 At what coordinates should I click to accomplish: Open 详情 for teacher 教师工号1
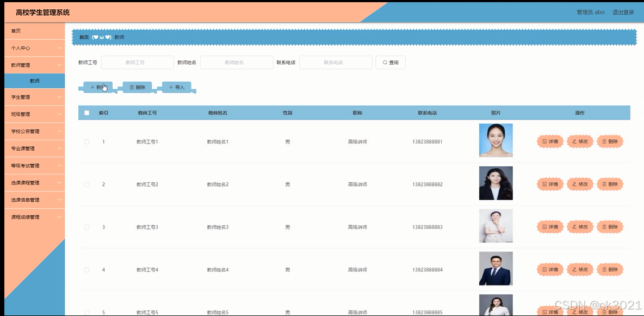(550, 141)
